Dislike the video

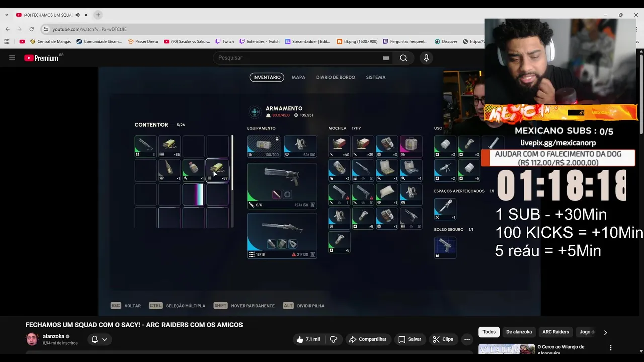pyautogui.click(x=333, y=339)
